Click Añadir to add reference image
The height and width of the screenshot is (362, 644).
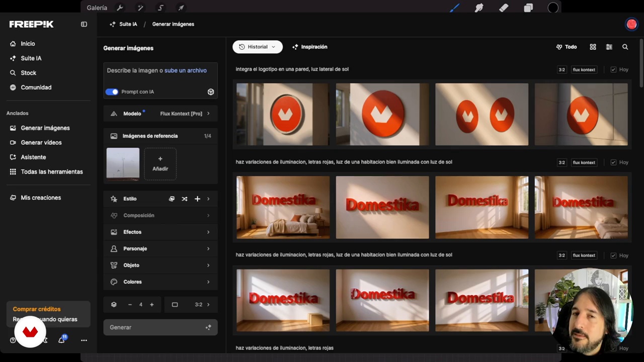click(x=160, y=164)
